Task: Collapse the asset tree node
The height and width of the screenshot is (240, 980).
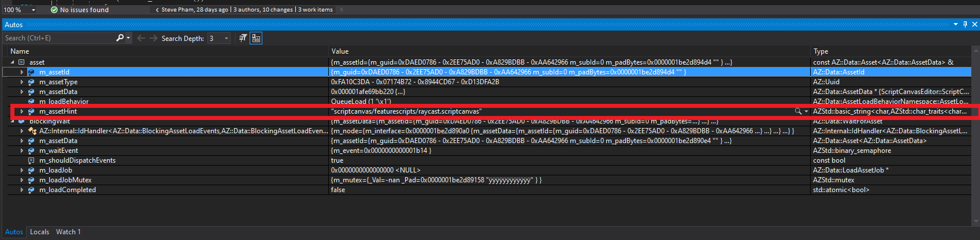Action: click(x=12, y=62)
